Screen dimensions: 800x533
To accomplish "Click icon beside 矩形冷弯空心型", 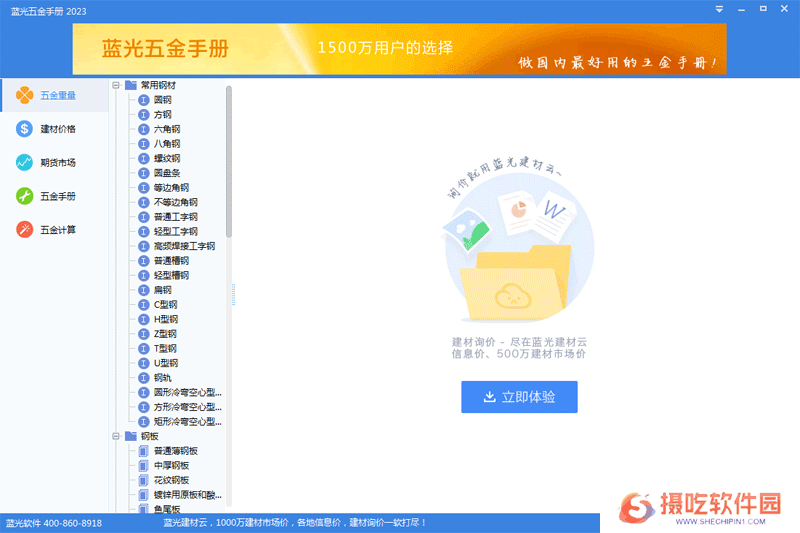I will point(144,422).
